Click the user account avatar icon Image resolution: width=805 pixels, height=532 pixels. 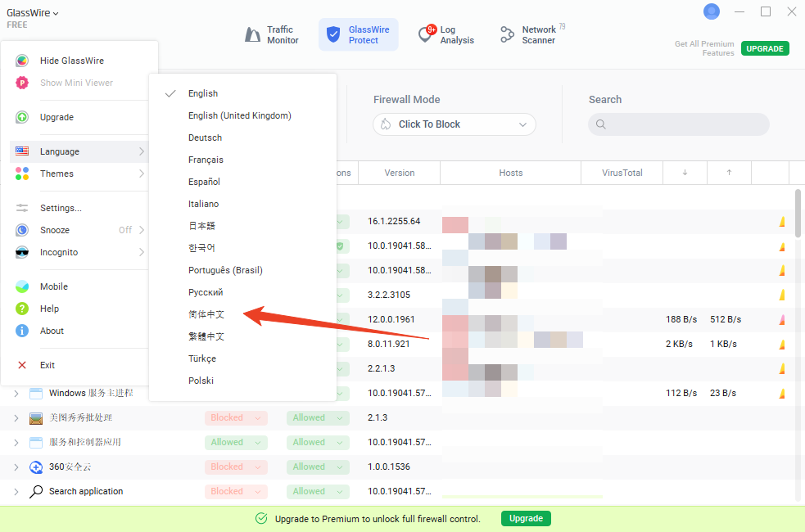(x=712, y=11)
